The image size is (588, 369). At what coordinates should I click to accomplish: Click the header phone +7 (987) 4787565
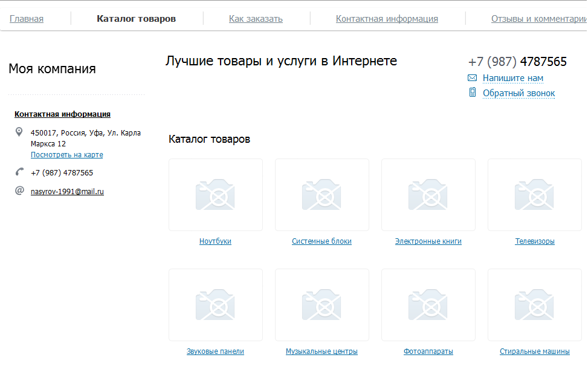tap(517, 62)
